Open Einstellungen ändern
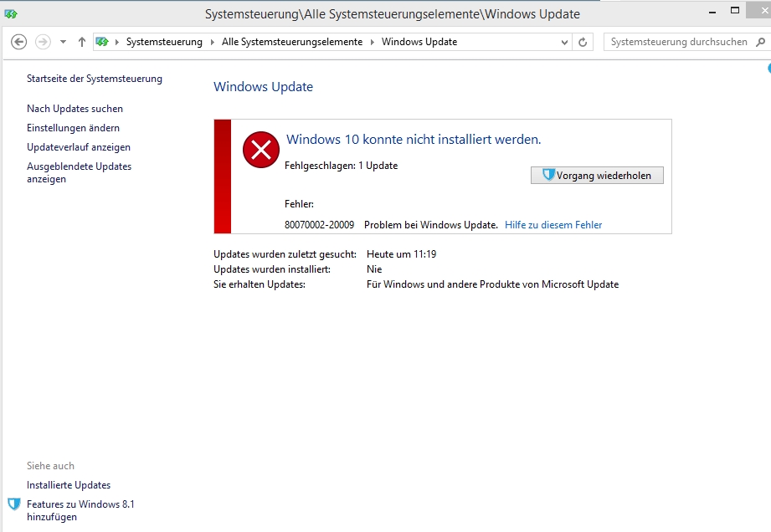771x532 pixels. click(74, 128)
